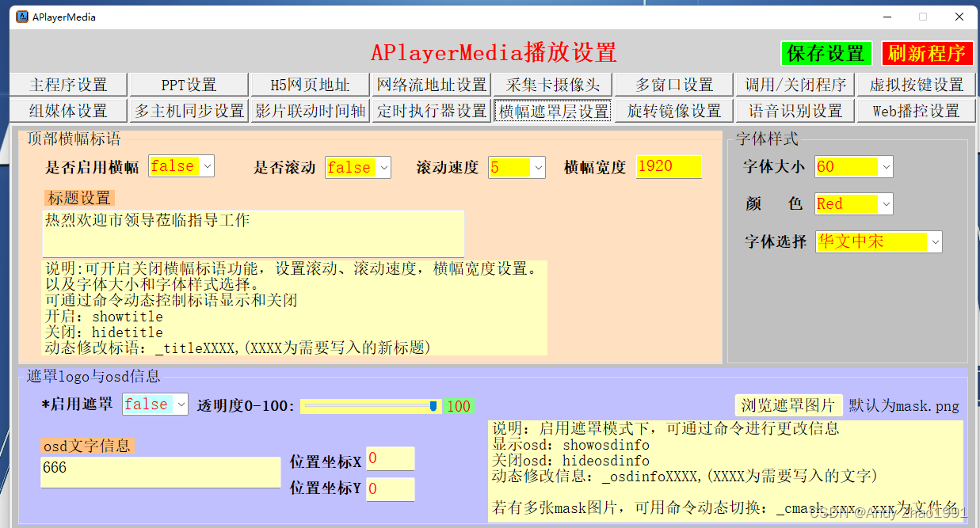The image size is (980, 528).
Task: Click the APlayerMedia播放设置 heading
Action: [494, 53]
